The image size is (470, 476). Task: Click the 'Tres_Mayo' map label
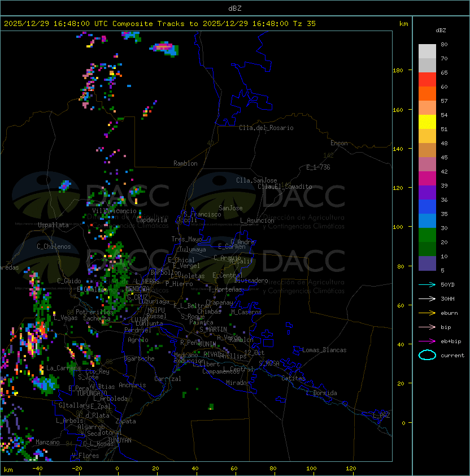[186, 239]
